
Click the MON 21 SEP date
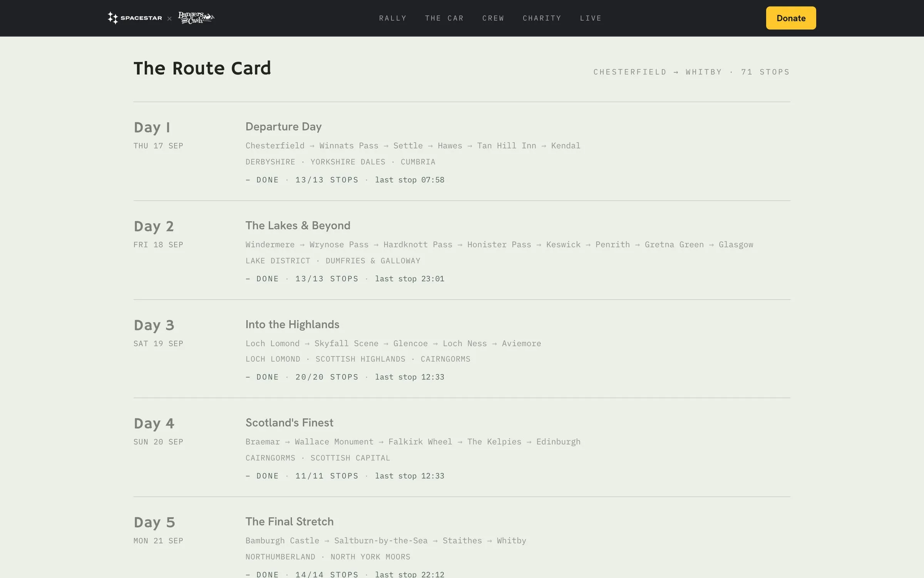(x=158, y=541)
